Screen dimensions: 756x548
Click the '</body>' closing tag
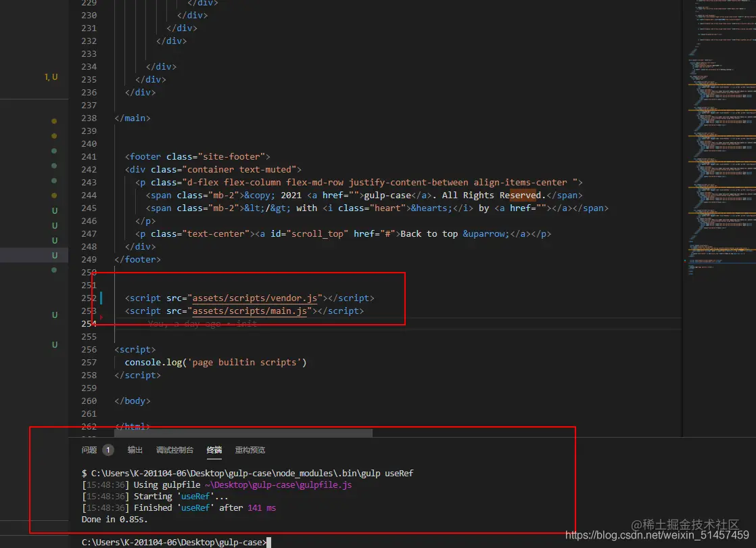(133, 401)
